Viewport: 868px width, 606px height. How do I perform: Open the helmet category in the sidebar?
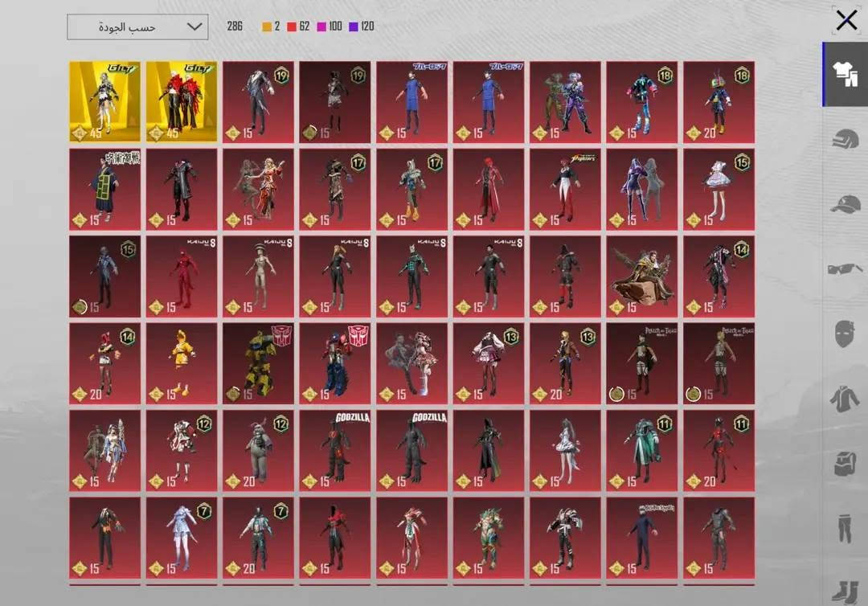[845, 137]
